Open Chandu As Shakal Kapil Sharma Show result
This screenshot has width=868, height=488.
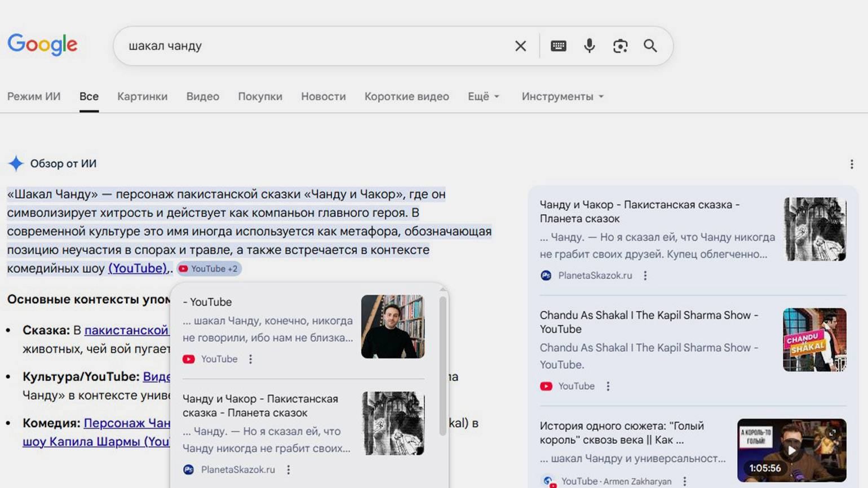pos(648,322)
